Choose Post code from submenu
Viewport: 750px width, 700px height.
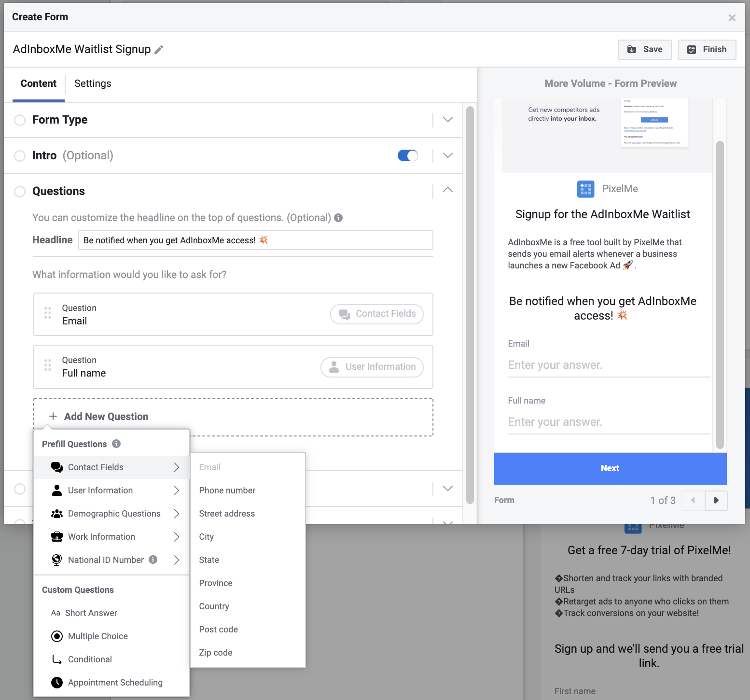click(248, 630)
